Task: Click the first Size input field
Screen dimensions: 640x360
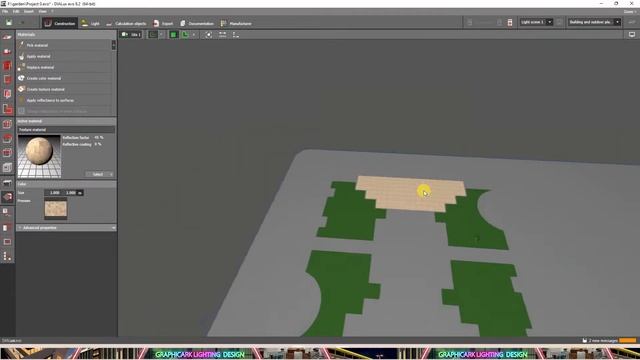Action: pyautogui.click(x=54, y=193)
